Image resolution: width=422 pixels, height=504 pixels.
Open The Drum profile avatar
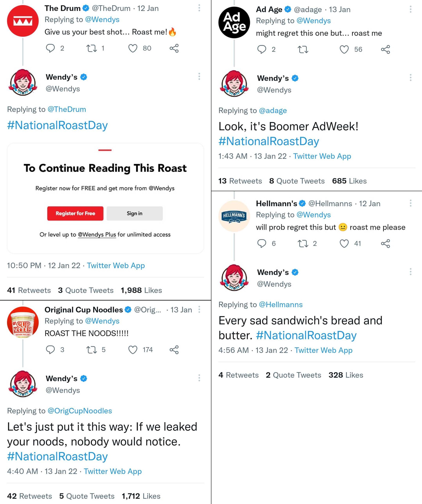(x=23, y=21)
